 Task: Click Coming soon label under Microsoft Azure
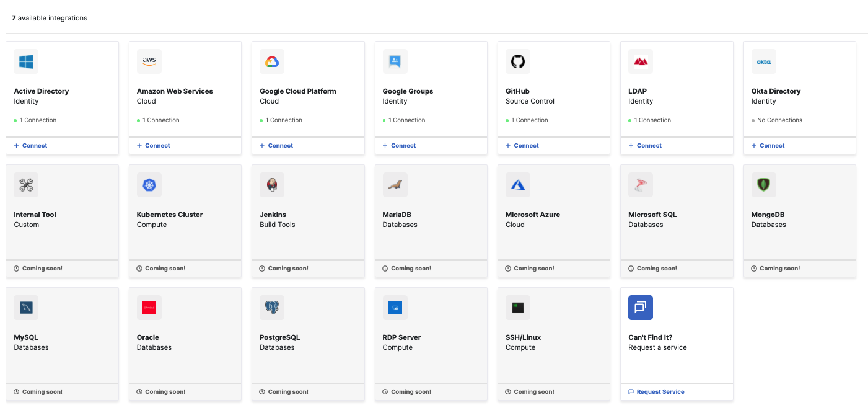pyautogui.click(x=530, y=269)
